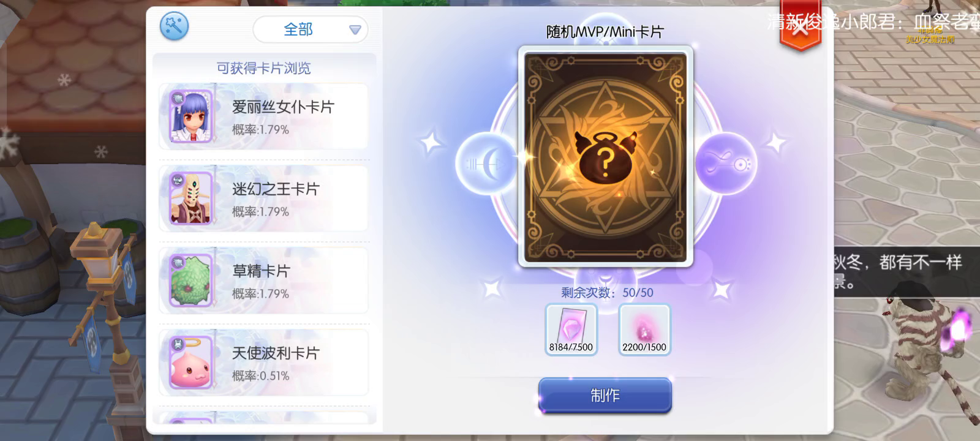The image size is (980, 441).
Task: Select the 迷幻之王卡片 portrait icon
Action: [x=191, y=198]
